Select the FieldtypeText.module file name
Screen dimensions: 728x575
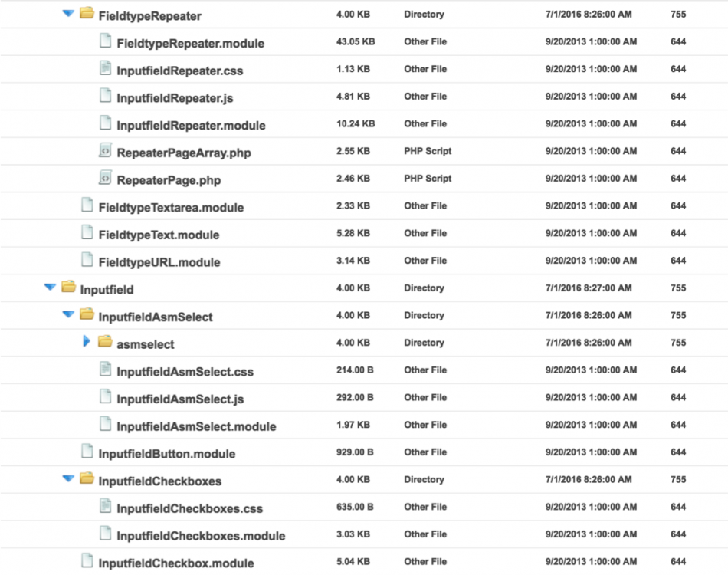coord(159,235)
